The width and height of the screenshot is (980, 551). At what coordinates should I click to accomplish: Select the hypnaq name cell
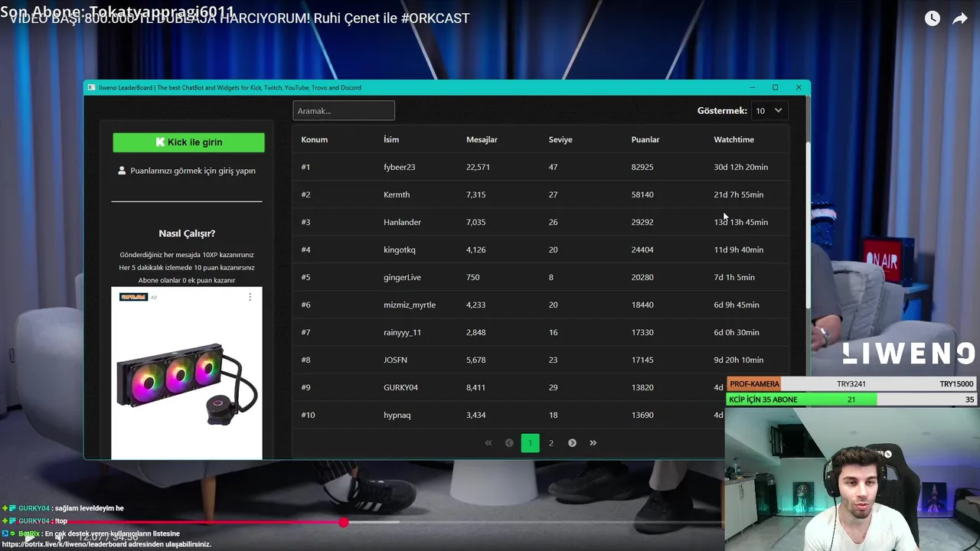[397, 415]
